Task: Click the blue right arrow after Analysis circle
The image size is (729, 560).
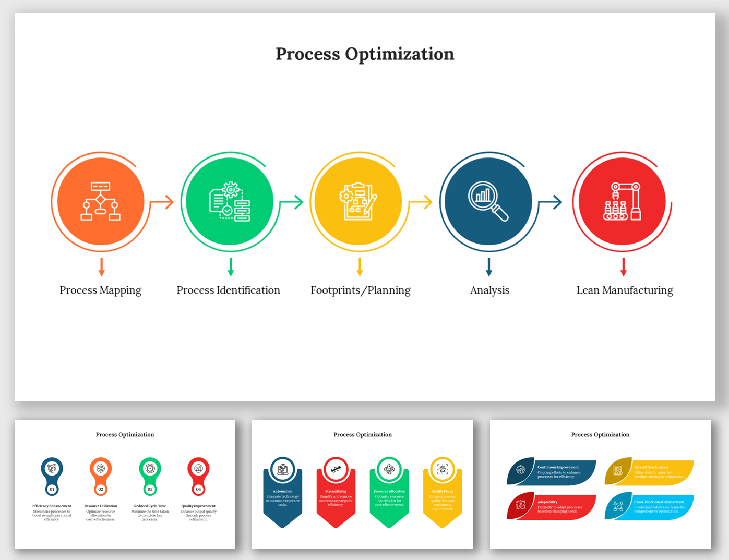Action: (551, 202)
